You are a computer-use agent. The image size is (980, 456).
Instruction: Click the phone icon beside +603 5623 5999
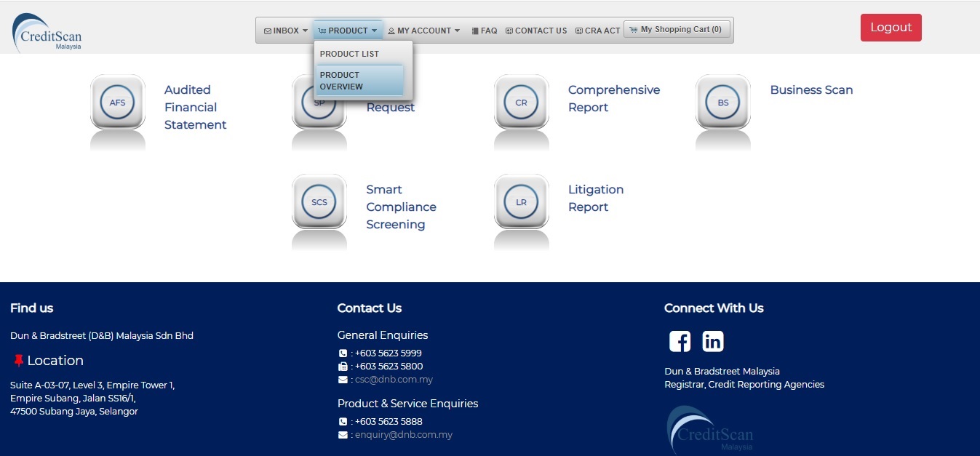[x=343, y=353]
